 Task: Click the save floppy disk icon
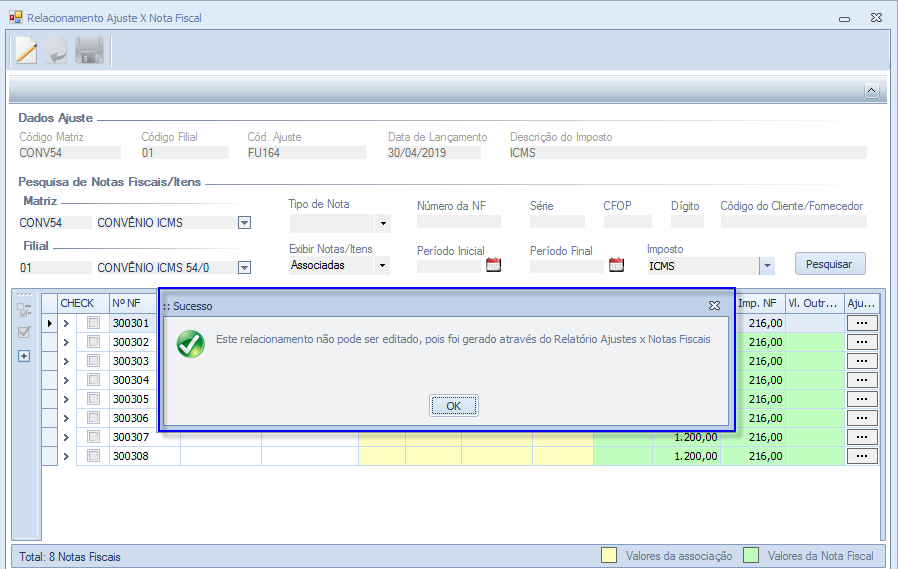tap(89, 51)
